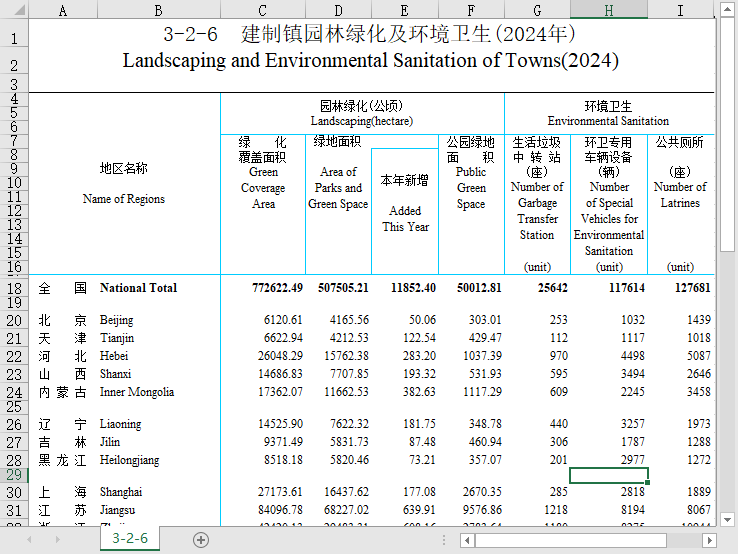Screen dimensions: 738x554
Task: Click cell value 507505.21
Action: coord(343,288)
